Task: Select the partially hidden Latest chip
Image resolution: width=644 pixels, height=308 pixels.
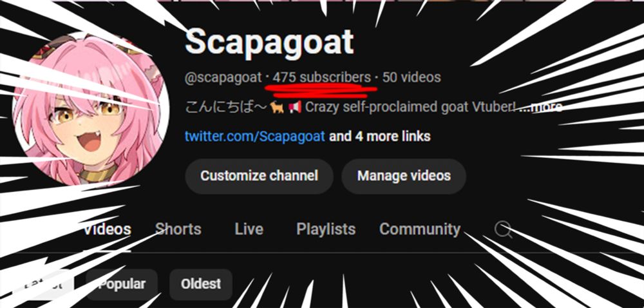Action: click(43, 284)
